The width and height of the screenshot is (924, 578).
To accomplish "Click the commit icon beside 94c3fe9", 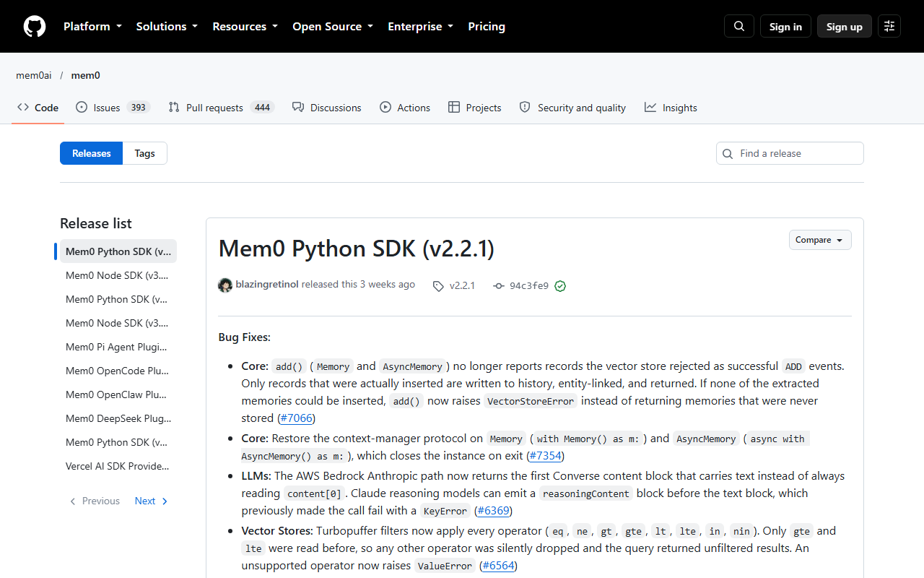I will 498,286.
